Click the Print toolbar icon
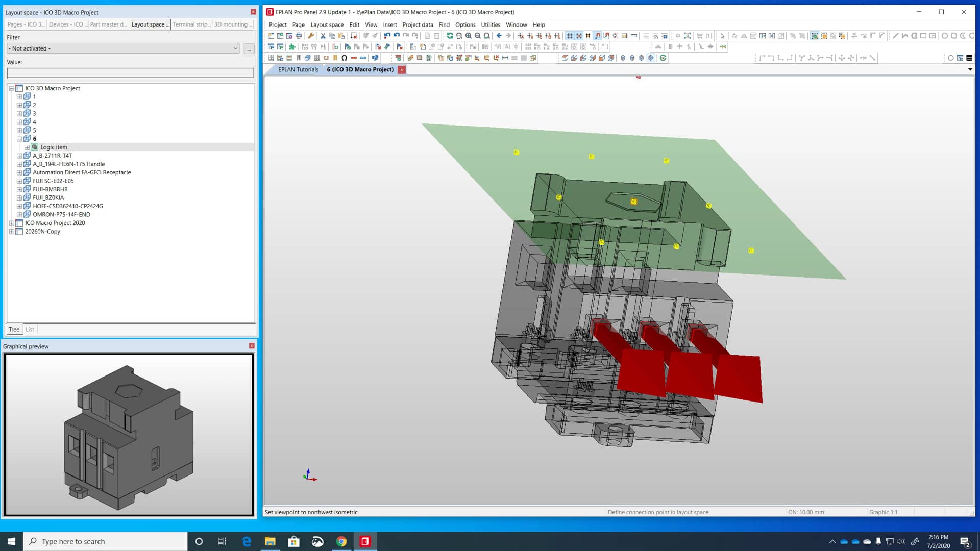 299,36
